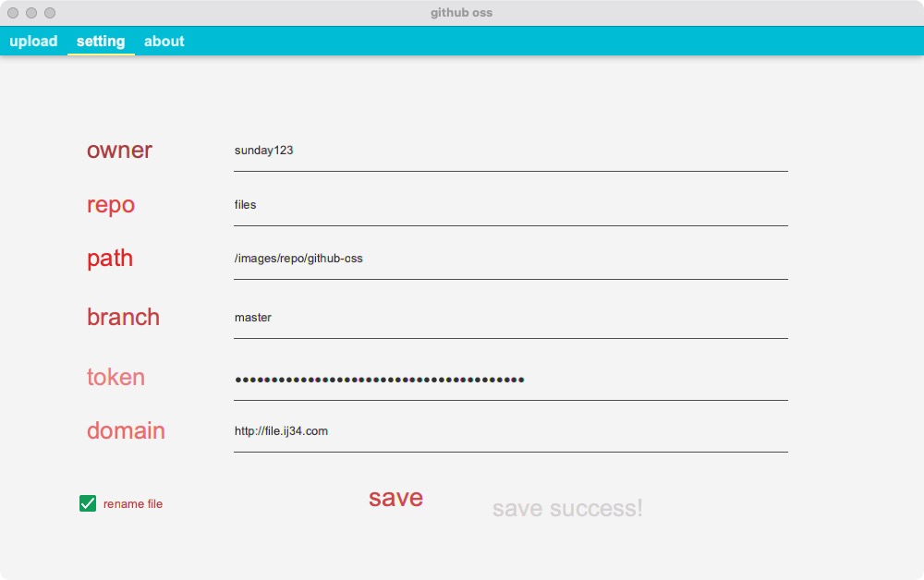Edit the path field /images/repo/github-oss

point(510,260)
